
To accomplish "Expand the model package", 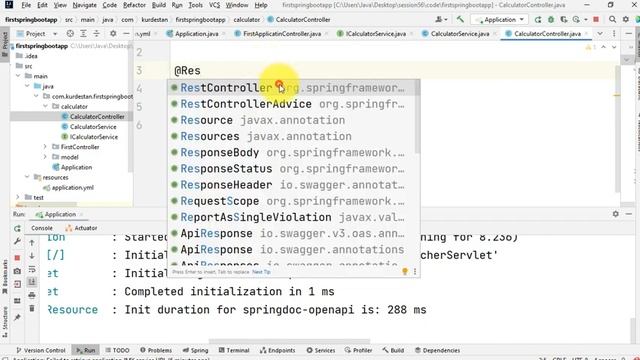I will (x=45, y=157).
